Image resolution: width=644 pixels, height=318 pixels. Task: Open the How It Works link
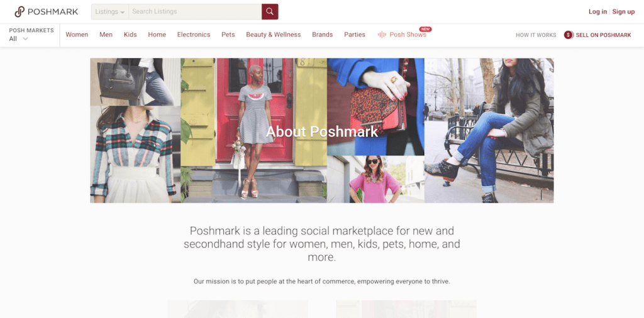tap(536, 35)
